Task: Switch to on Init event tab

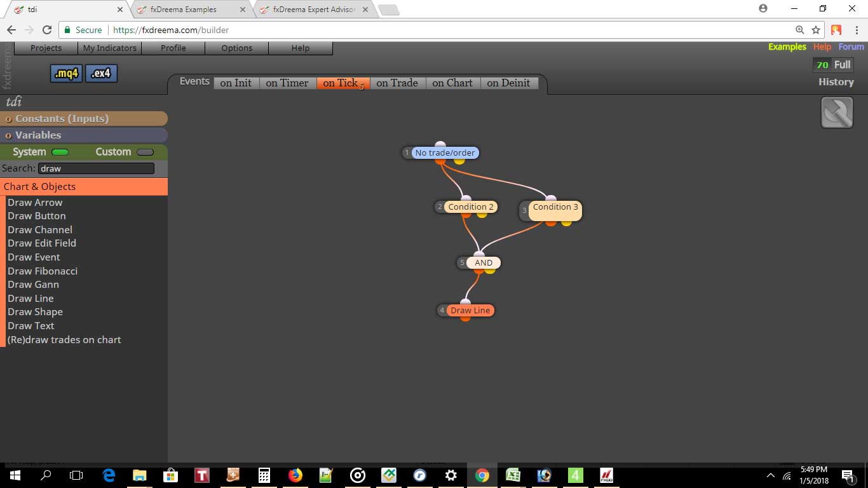Action: pyautogui.click(x=236, y=83)
